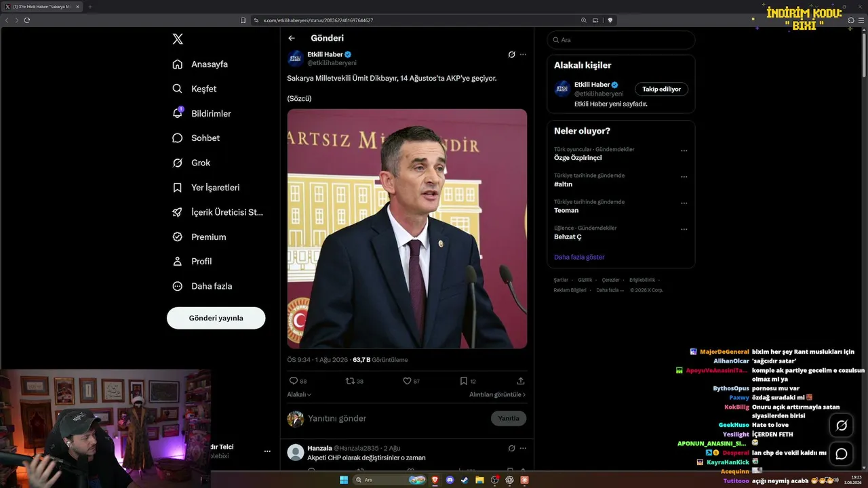
Task: Open Özge Özpirinçci trending topic
Action: tap(578, 158)
